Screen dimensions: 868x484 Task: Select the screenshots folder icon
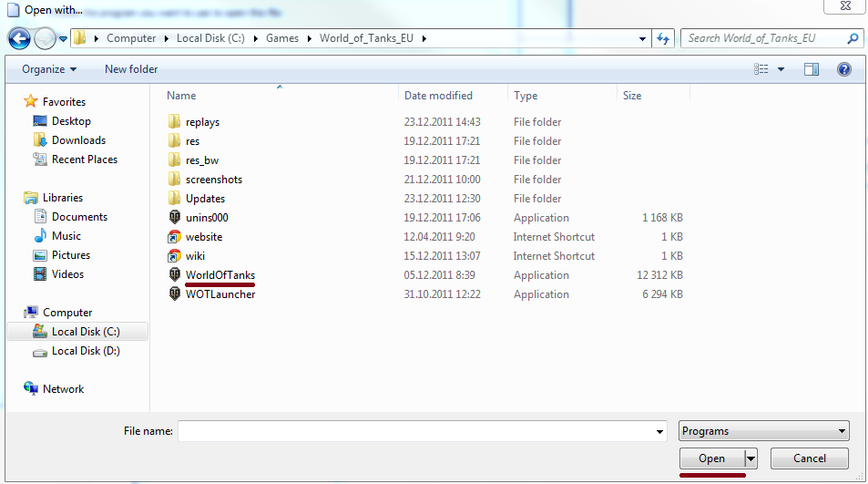click(174, 179)
